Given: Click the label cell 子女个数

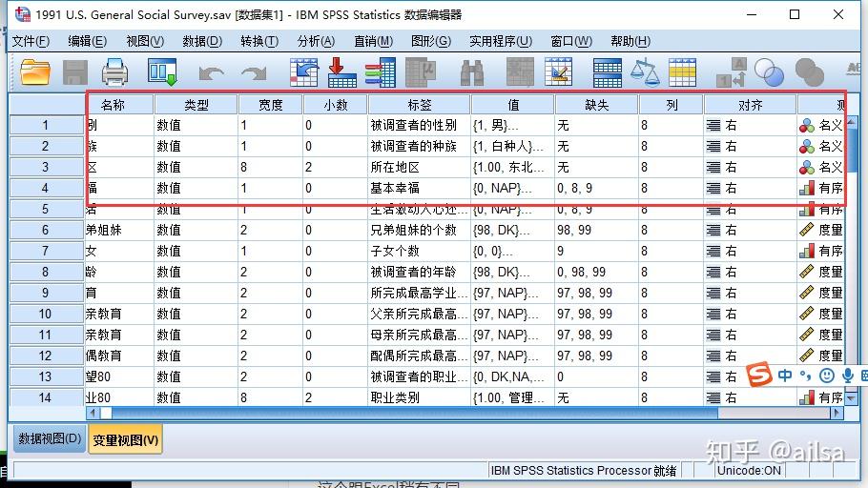Looking at the screenshot, I should (x=419, y=251).
